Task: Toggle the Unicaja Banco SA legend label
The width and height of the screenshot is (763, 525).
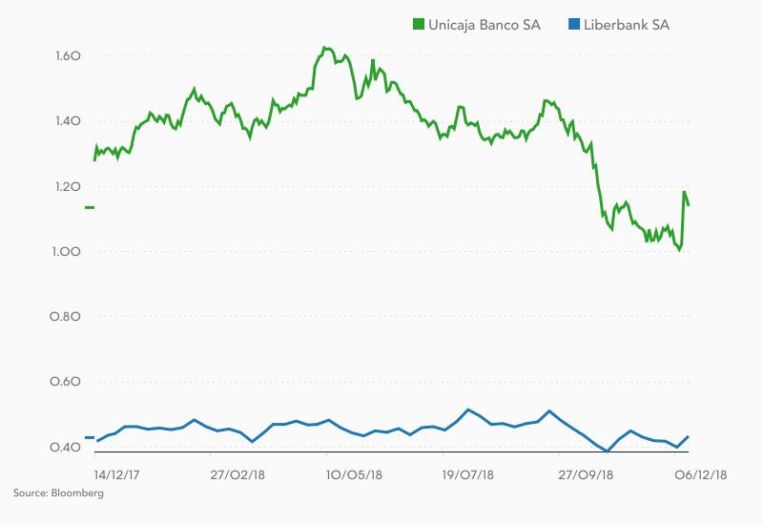Action: 484,25
